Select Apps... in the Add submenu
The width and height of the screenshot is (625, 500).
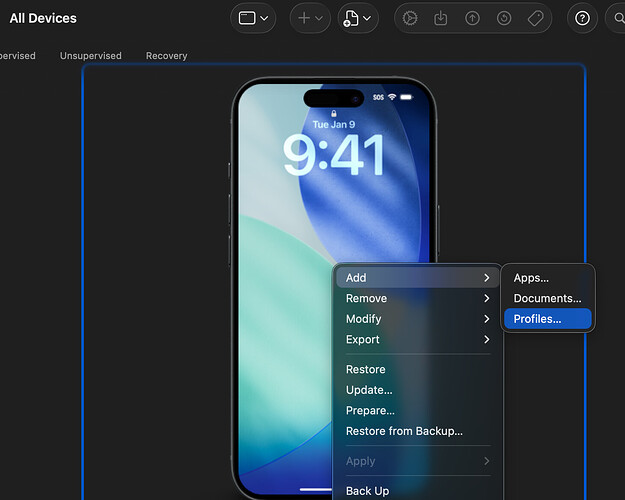548,278
